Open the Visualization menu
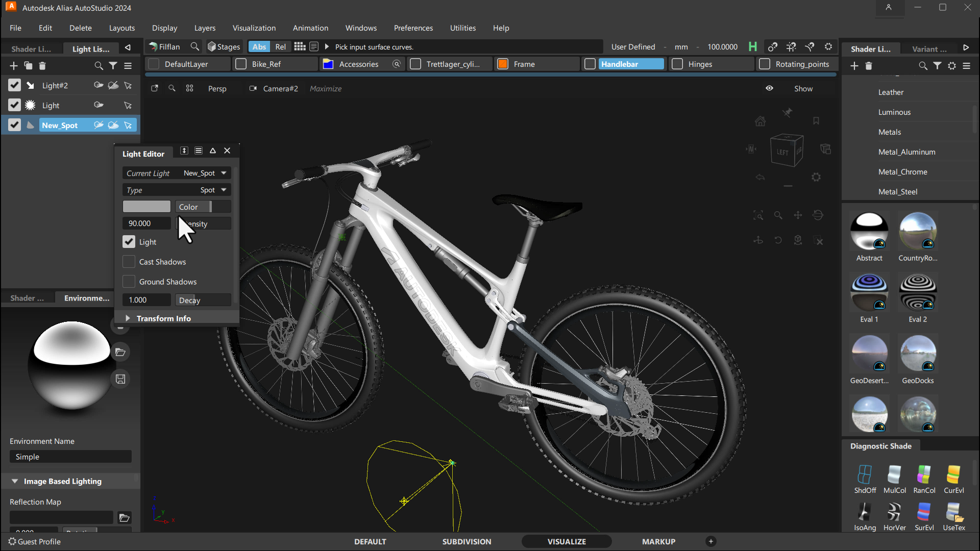The width and height of the screenshot is (980, 551). pyautogui.click(x=254, y=28)
